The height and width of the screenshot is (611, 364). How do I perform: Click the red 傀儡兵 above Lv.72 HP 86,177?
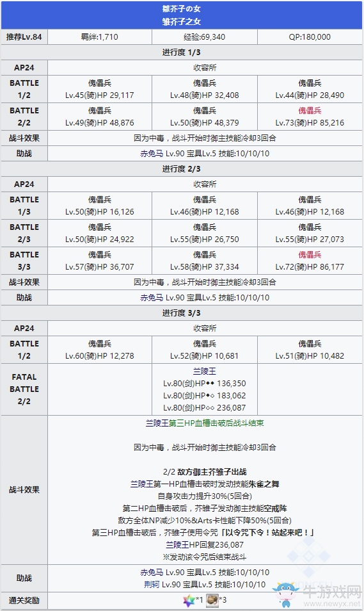[x=310, y=255]
